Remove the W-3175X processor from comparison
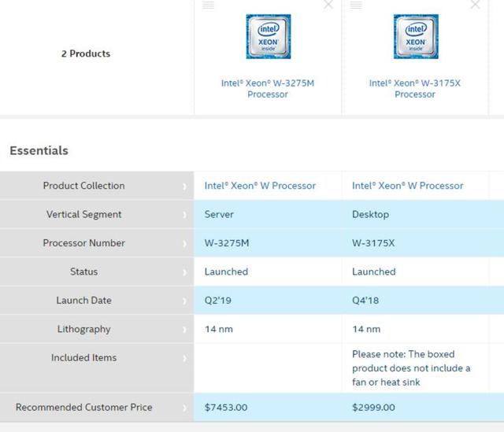The height and width of the screenshot is (432, 504). click(475, 5)
